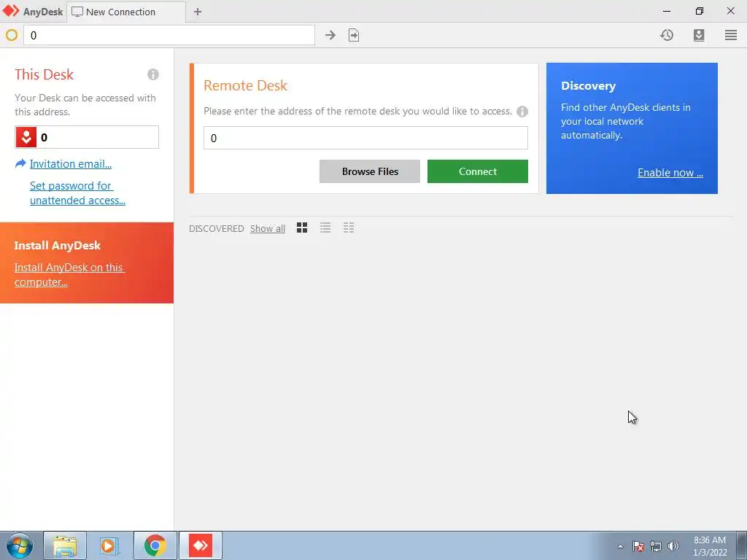Switch to tile grid view

tap(302, 227)
